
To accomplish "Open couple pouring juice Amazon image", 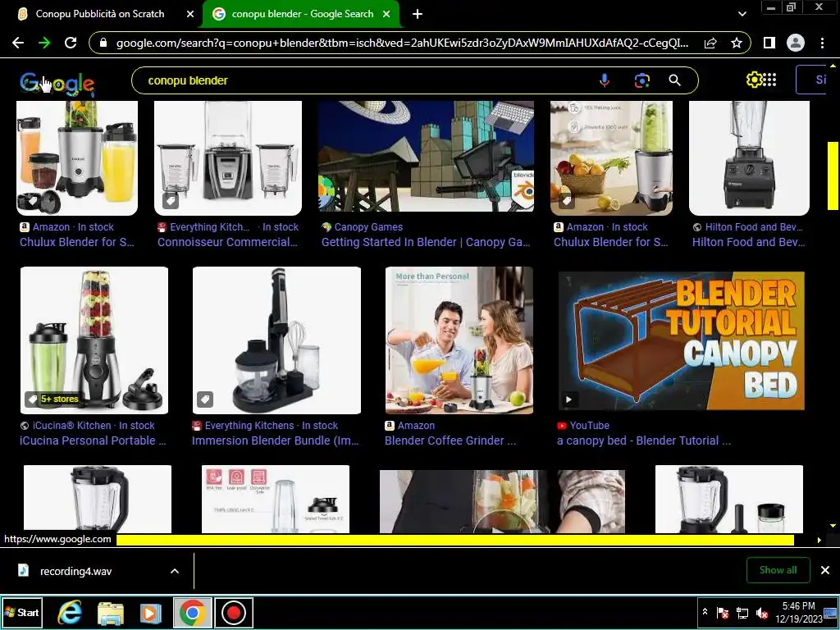I will [459, 340].
